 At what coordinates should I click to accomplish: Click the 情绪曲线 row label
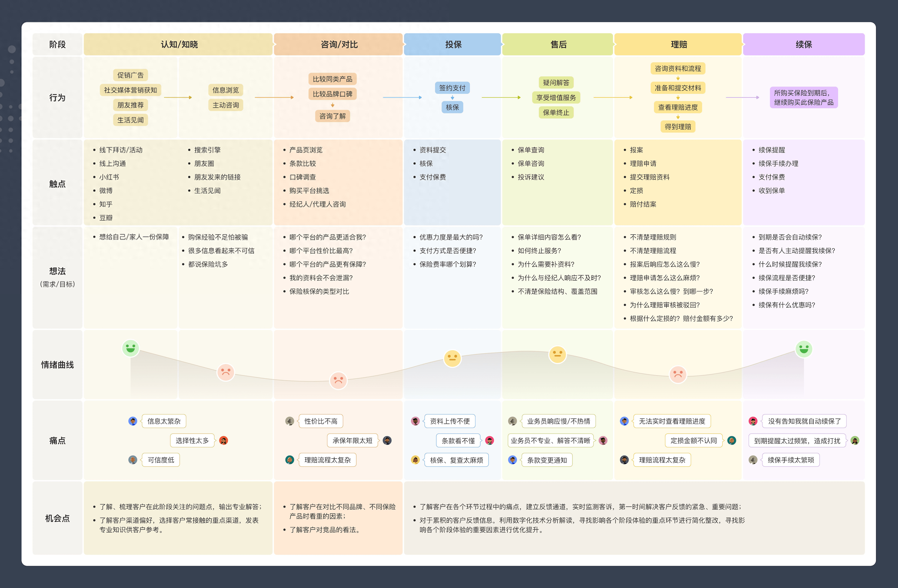57,365
